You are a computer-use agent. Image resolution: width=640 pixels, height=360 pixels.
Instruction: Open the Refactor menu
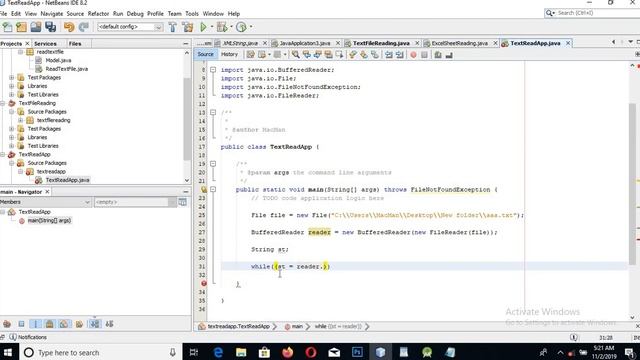point(98,13)
